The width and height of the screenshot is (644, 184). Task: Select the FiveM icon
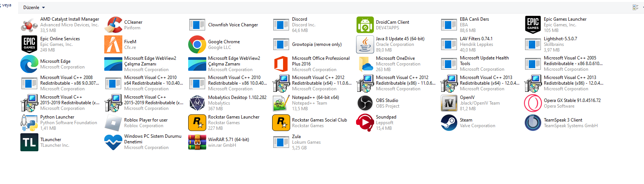click(113, 44)
